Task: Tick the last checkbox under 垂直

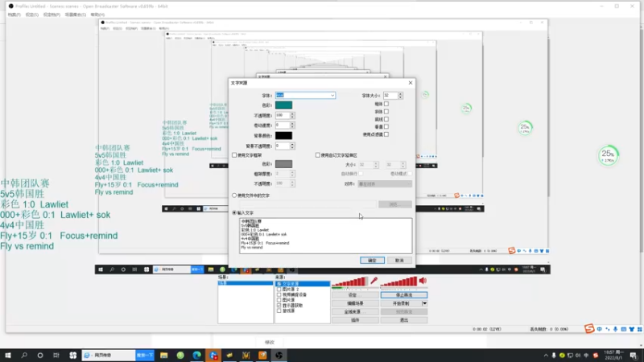Action: coord(386,134)
